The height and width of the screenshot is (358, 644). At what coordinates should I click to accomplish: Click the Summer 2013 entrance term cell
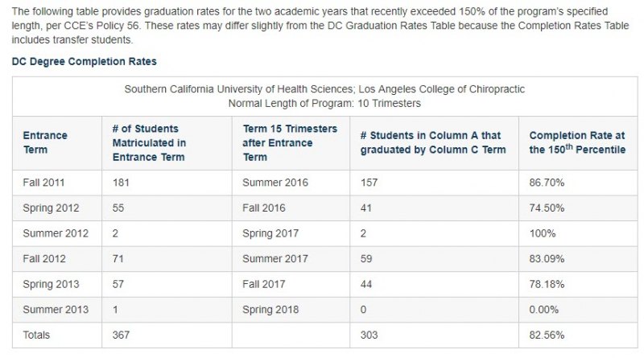coord(56,310)
